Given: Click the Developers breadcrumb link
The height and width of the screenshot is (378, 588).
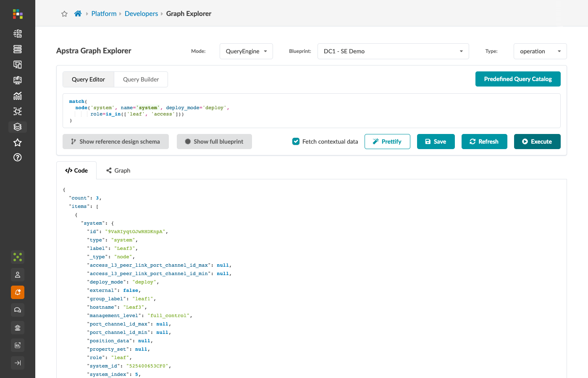Looking at the screenshot, I should (x=141, y=13).
